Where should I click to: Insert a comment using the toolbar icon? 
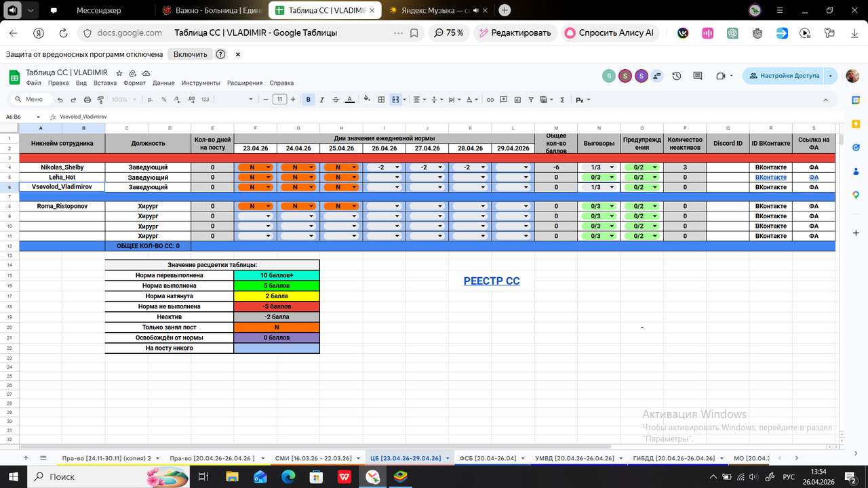505,100
